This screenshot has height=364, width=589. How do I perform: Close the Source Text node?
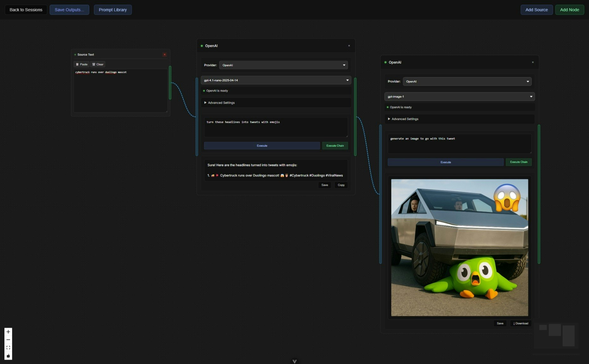point(165,54)
